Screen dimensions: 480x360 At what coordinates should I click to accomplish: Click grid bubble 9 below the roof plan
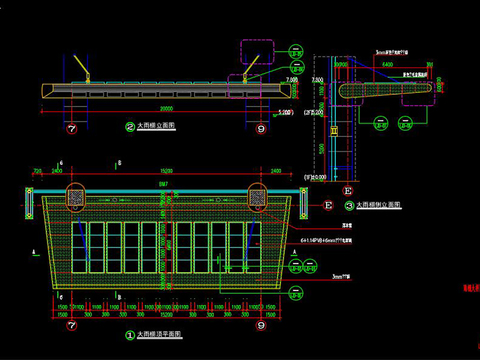[261, 325]
